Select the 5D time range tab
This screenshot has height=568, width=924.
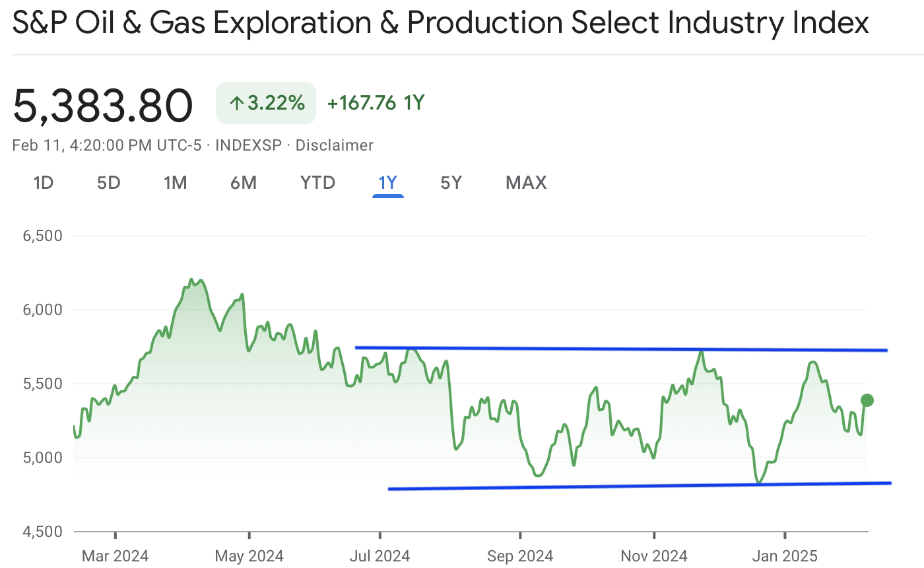point(109,182)
